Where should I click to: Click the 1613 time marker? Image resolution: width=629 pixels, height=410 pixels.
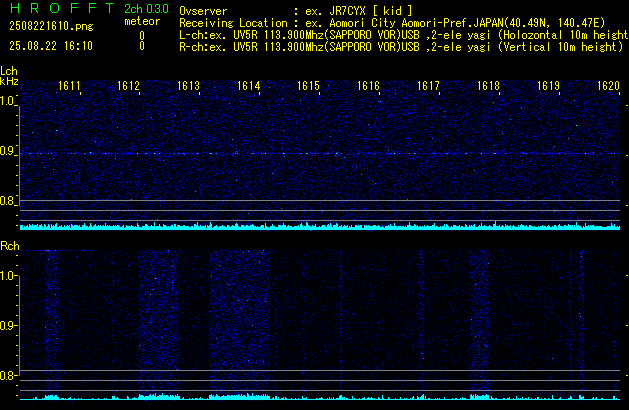[x=188, y=86]
